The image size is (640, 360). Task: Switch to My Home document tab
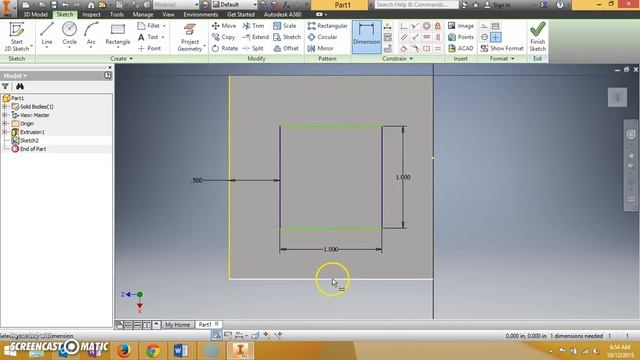(177, 324)
